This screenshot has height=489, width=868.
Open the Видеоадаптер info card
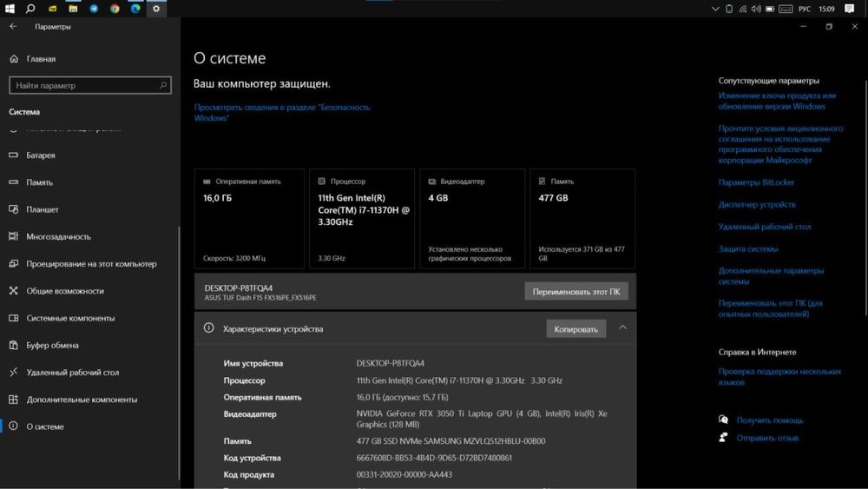point(472,219)
